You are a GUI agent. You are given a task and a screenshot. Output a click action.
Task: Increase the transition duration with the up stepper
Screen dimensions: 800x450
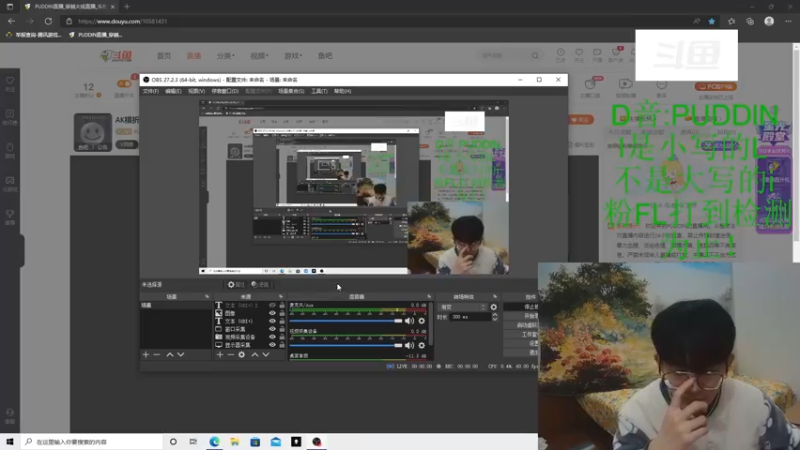494,315
